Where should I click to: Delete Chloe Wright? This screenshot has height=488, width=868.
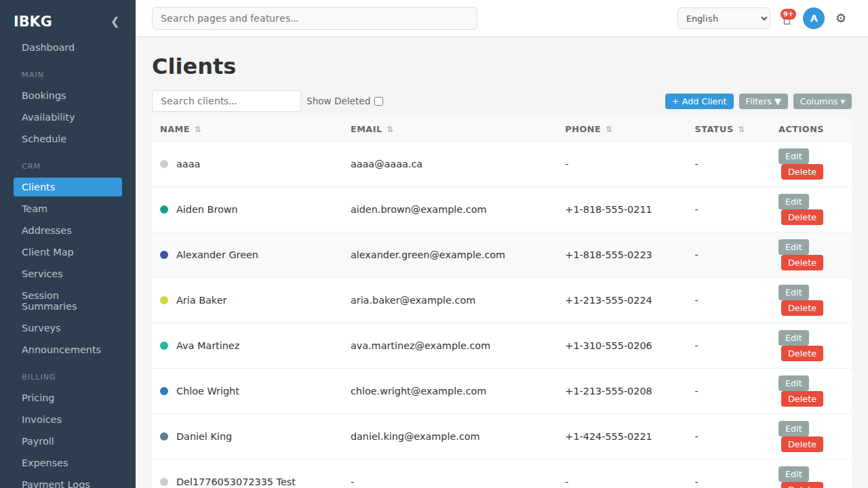pyautogui.click(x=802, y=399)
